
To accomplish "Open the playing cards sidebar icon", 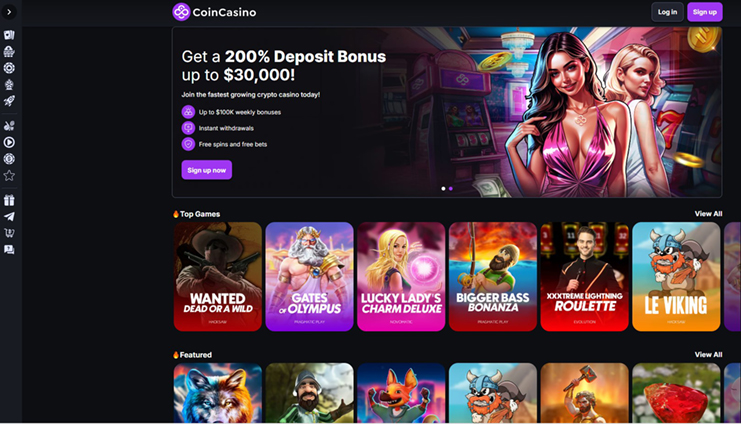I will pyautogui.click(x=9, y=35).
